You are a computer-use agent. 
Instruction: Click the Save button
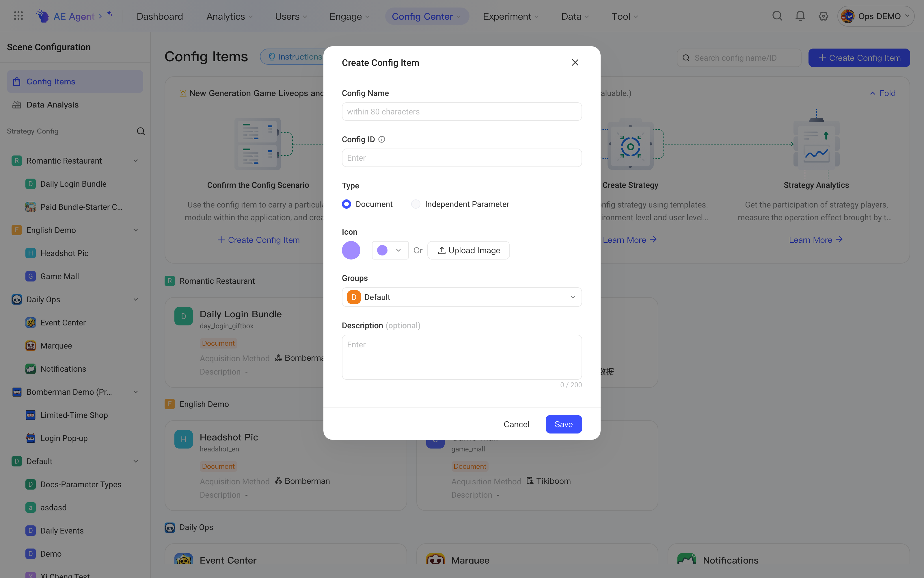564,424
